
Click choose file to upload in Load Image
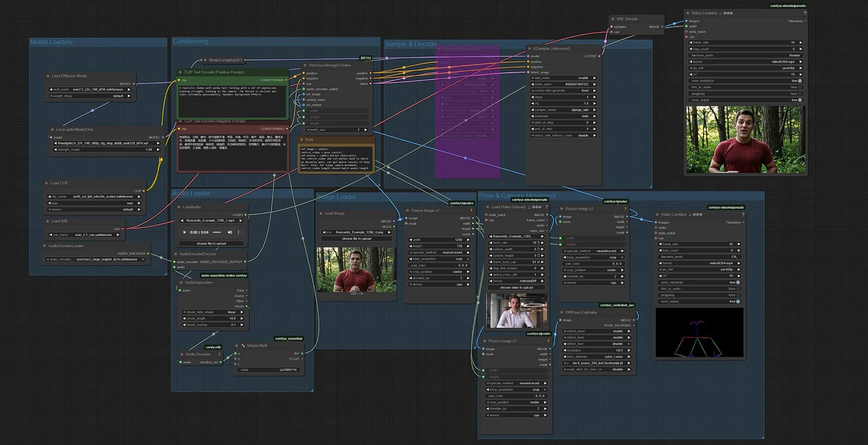pyautogui.click(x=357, y=239)
